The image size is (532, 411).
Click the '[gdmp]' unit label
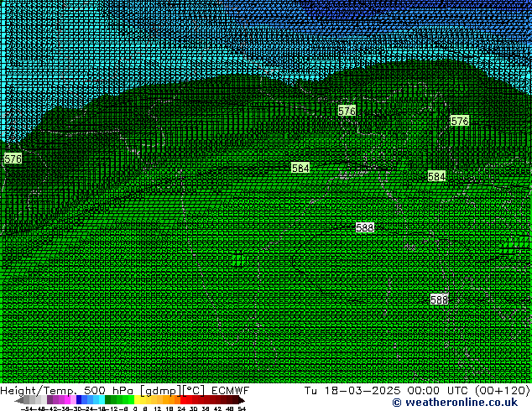pyautogui.click(x=160, y=391)
